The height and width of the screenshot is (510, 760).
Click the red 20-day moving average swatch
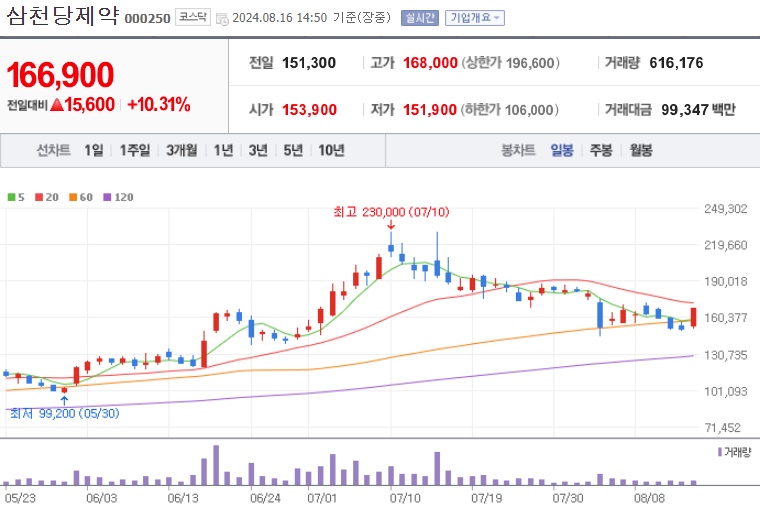click(x=39, y=197)
